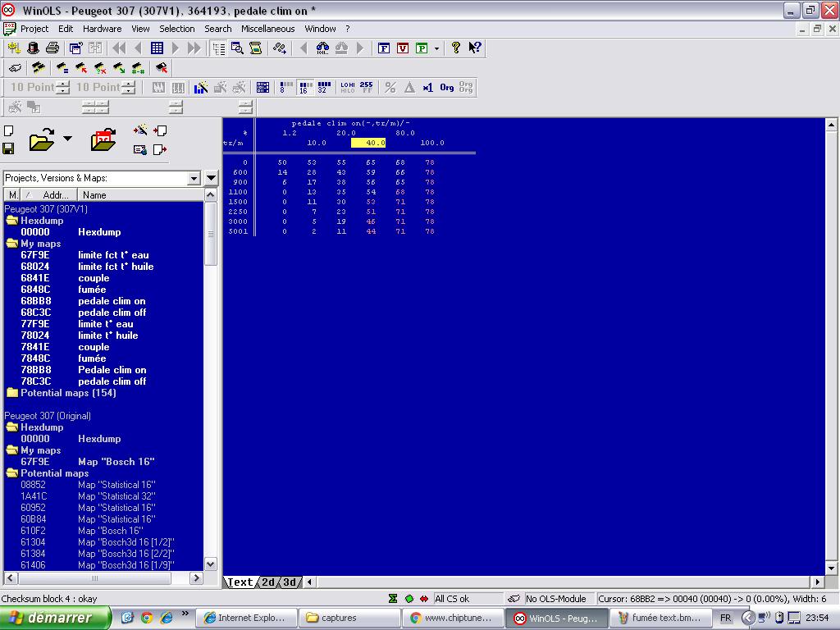Toggle 32-bit data width mode
This screenshot has height=630, width=840.
click(324, 88)
